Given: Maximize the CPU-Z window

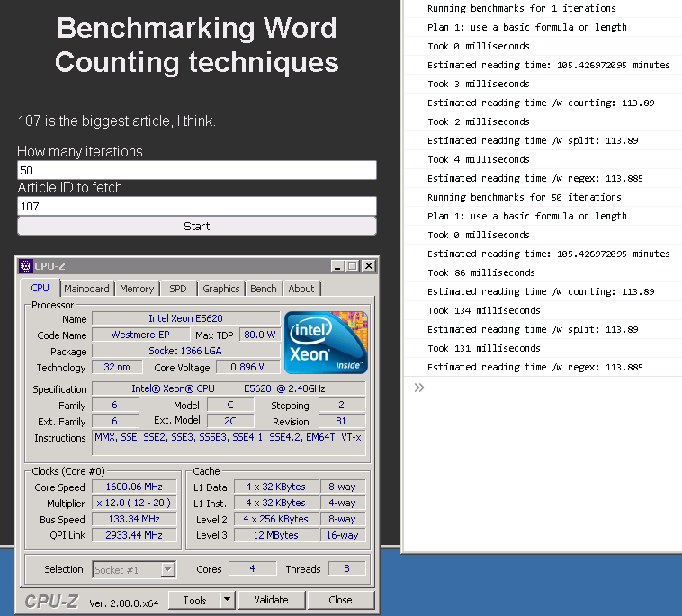Looking at the screenshot, I should pos(352,266).
